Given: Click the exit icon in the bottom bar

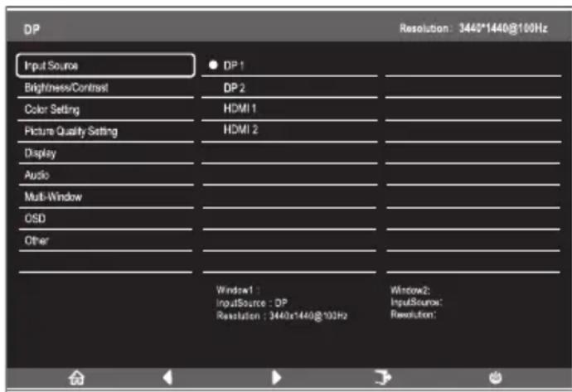Looking at the screenshot, I should (383, 377).
